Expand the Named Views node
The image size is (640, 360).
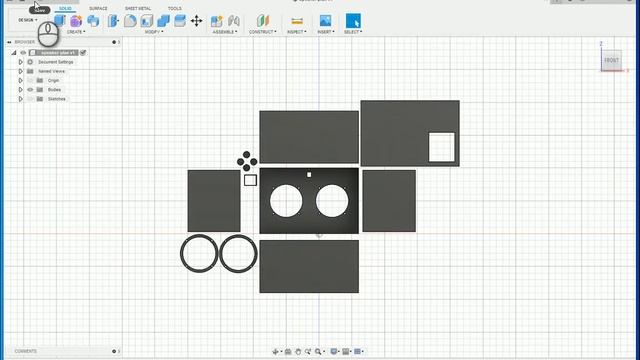click(x=20, y=71)
